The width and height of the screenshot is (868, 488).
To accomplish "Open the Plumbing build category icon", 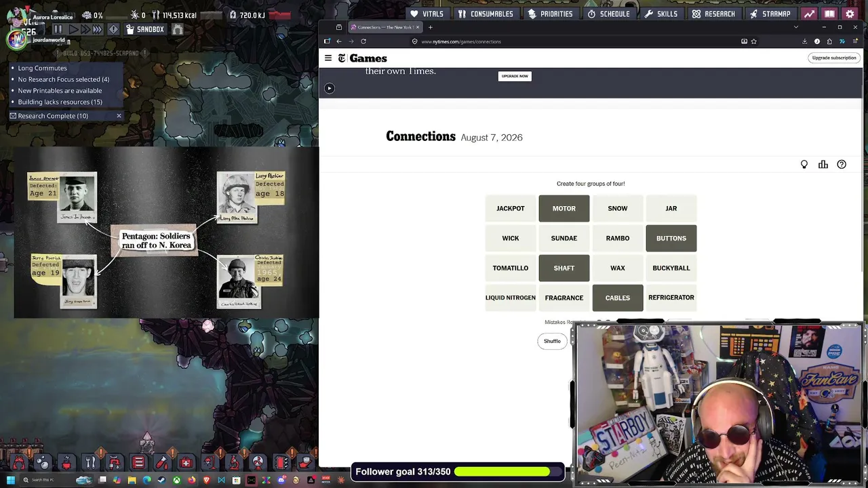I will (x=114, y=463).
